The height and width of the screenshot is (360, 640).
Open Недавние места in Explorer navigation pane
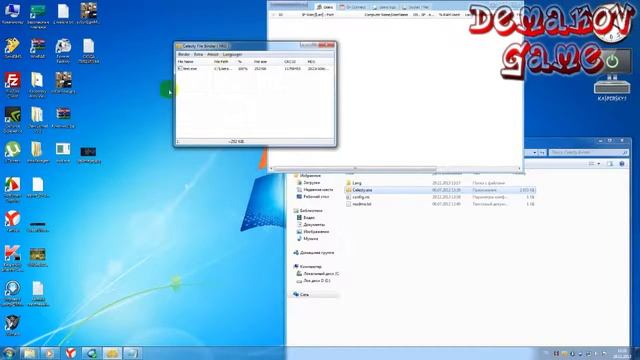318,190
